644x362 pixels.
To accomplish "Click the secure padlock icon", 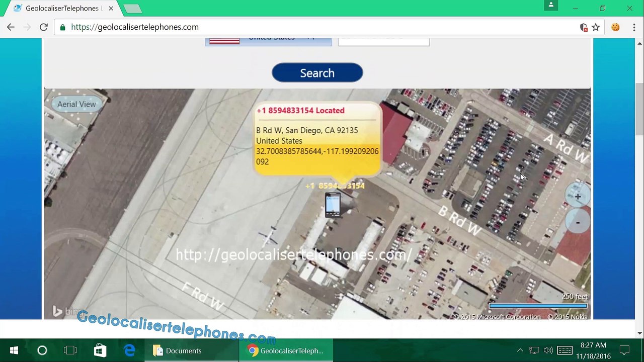I will click(x=62, y=27).
